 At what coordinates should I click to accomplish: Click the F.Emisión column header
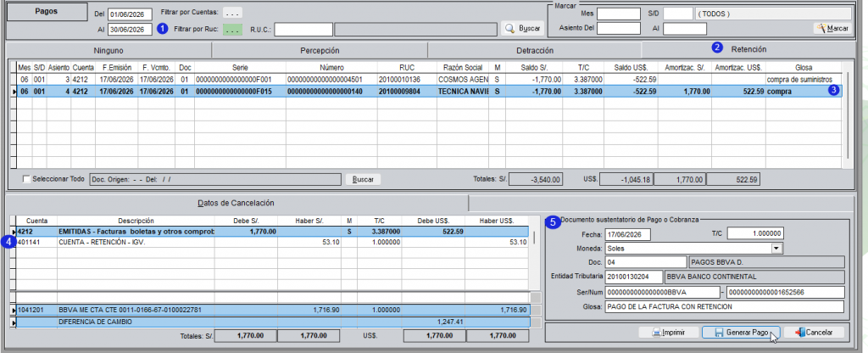click(x=116, y=67)
